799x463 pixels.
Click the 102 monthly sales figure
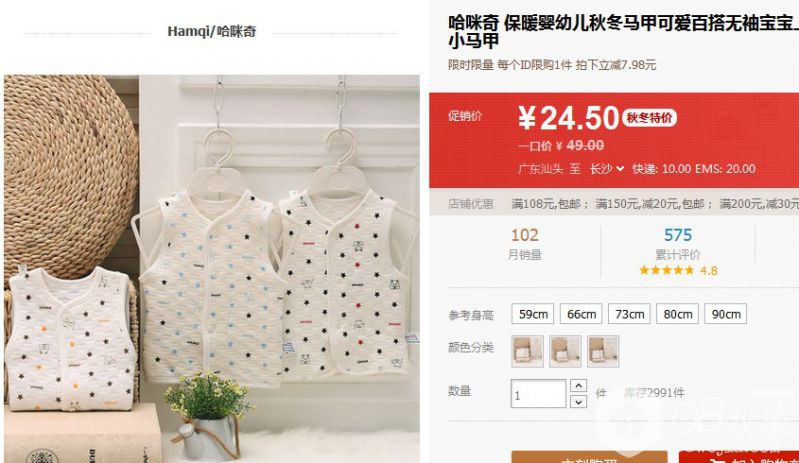pos(524,235)
